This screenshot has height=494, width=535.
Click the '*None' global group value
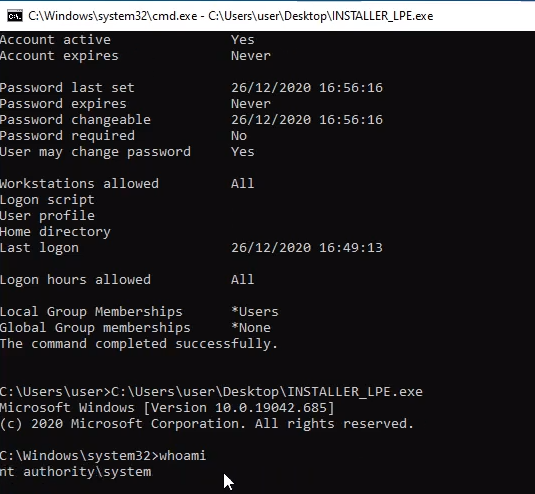(x=251, y=328)
